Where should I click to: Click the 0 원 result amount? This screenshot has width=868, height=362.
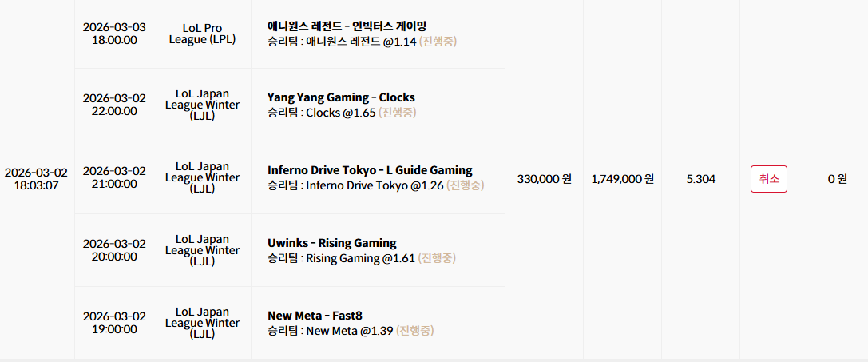[x=838, y=179]
